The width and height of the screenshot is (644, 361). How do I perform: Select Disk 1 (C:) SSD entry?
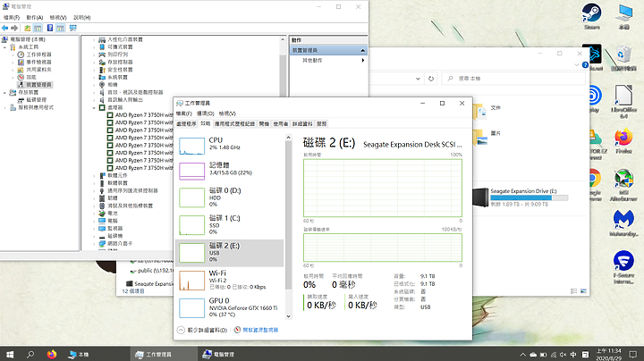click(x=230, y=225)
